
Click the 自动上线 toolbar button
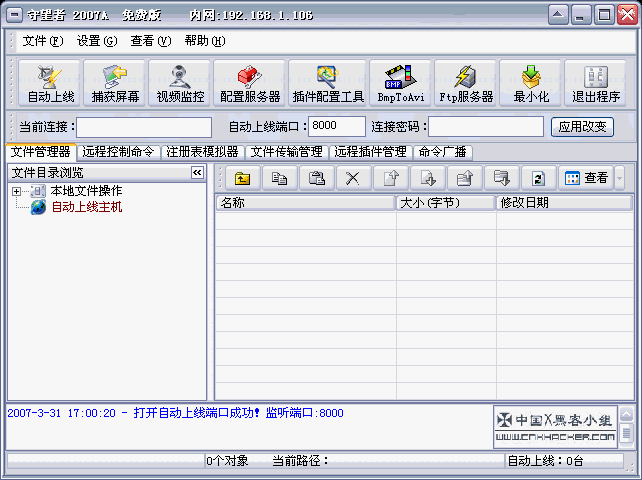pyautogui.click(x=51, y=84)
